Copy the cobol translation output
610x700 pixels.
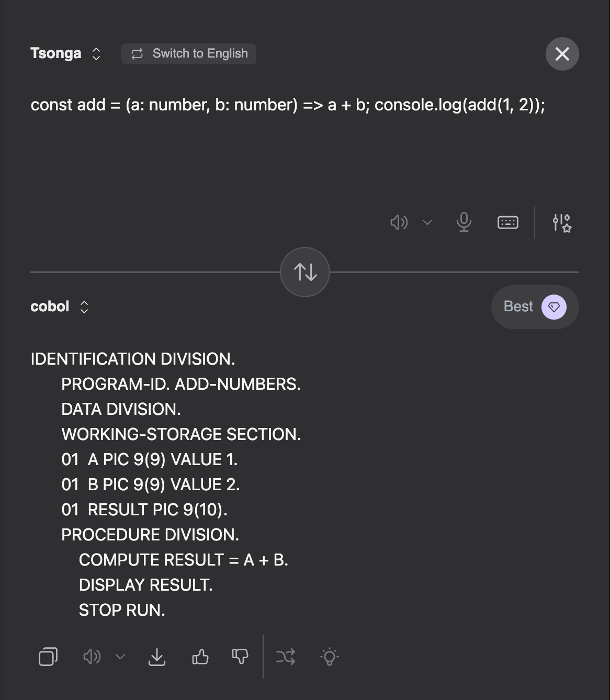point(48,657)
